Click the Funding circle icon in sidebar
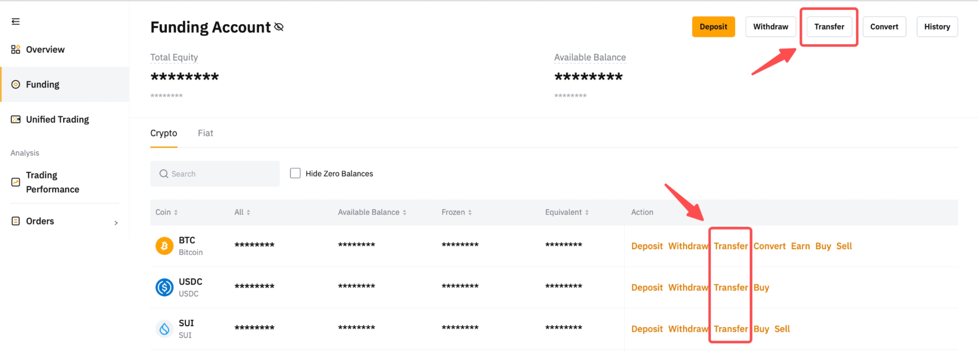This screenshot has height=355, width=980. (16, 85)
